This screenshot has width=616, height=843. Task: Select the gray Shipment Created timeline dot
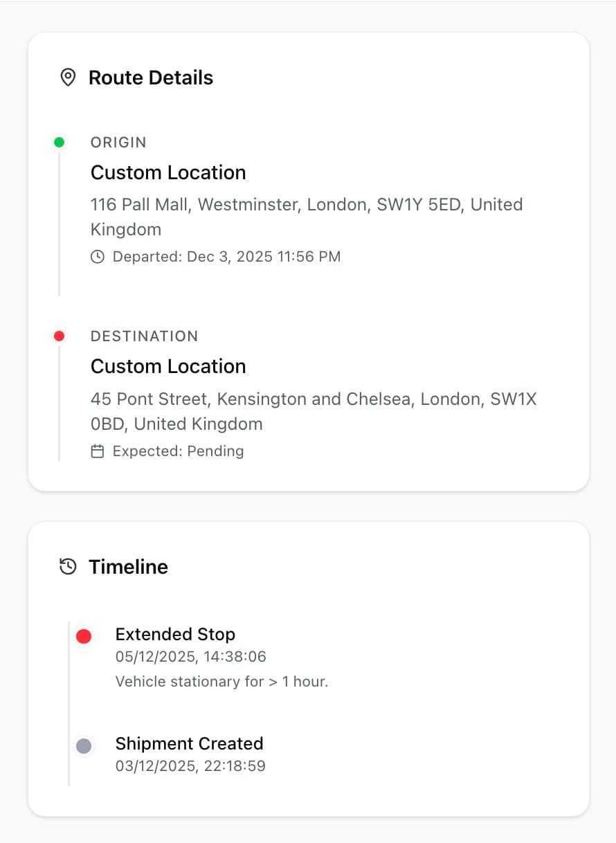click(84, 746)
